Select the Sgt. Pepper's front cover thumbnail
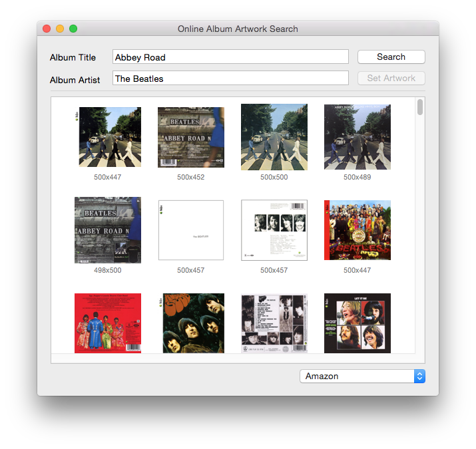The height and width of the screenshot is (449, 476). [x=357, y=230]
